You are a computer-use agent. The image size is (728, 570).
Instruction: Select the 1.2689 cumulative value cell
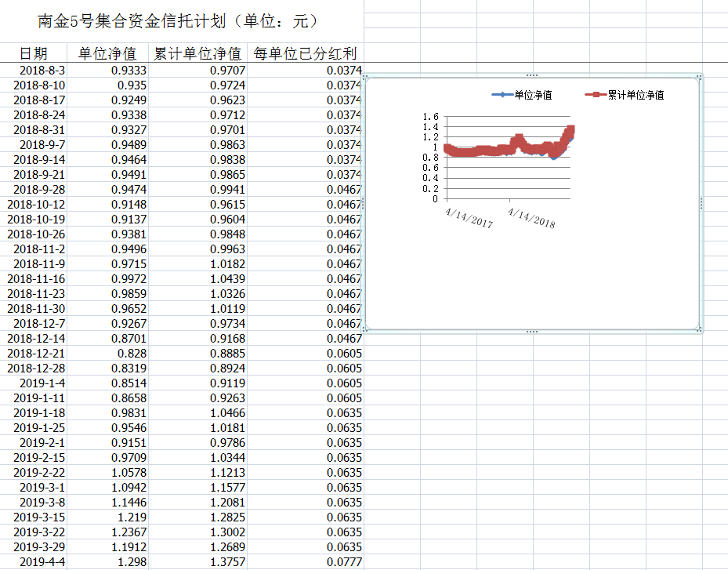coord(197,546)
